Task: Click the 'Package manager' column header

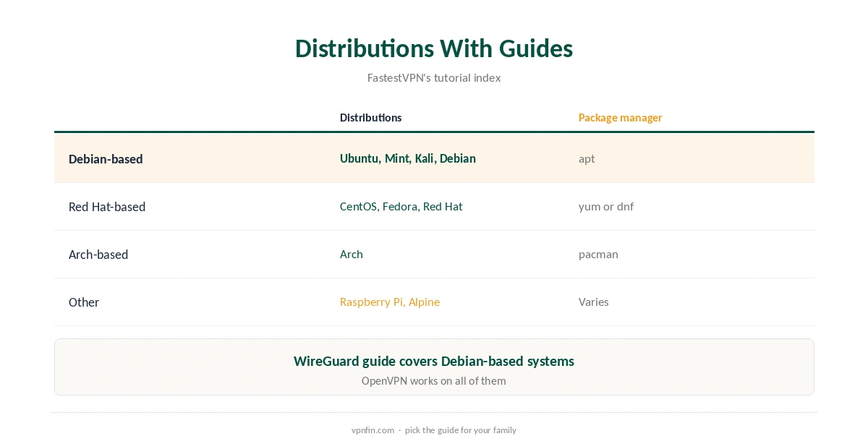Action: (x=620, y=117)
